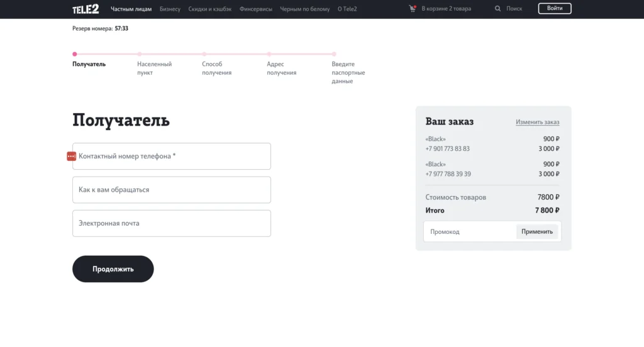Viewport: 644px width, 347px height.
Task: Go to Скидки и кэшбэк section
Action: coord(209,9)
